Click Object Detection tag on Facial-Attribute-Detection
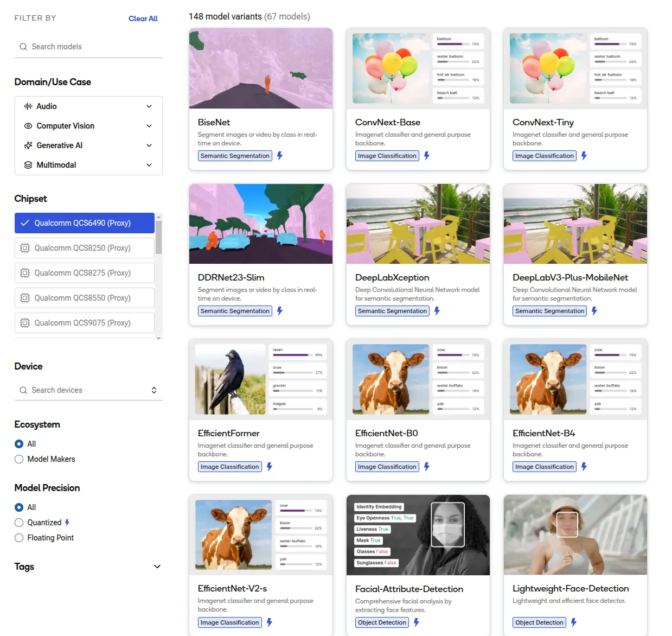672x636 pixels. 382,622
